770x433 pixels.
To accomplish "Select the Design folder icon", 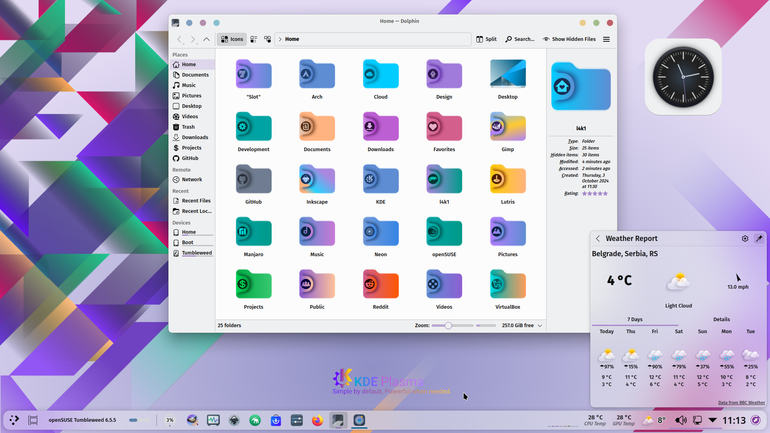I will point(444,74).
